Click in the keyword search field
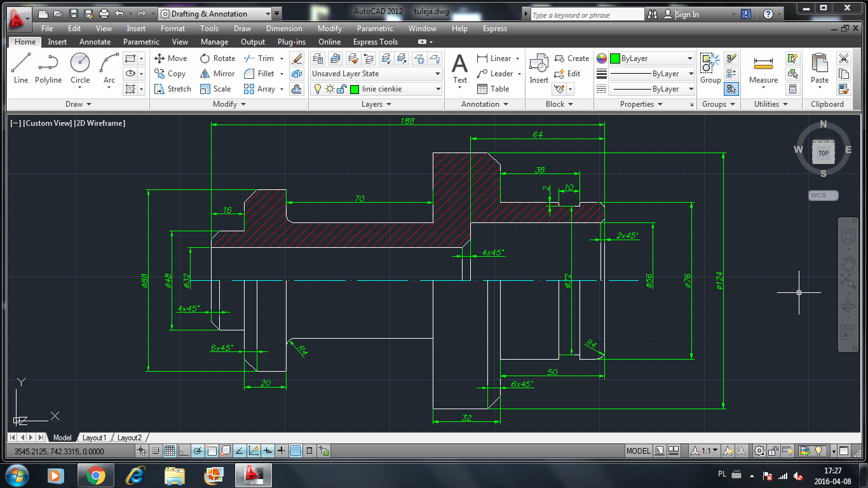 [587, 15]
